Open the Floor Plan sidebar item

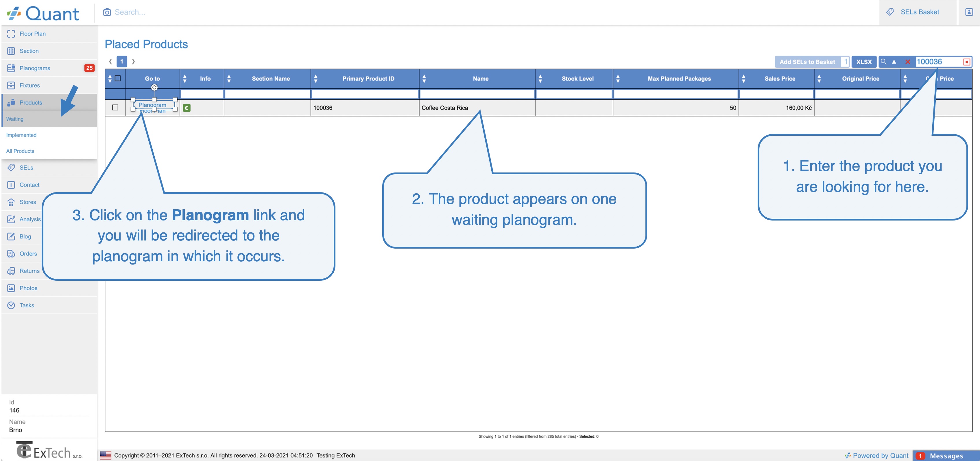[49, 34]
